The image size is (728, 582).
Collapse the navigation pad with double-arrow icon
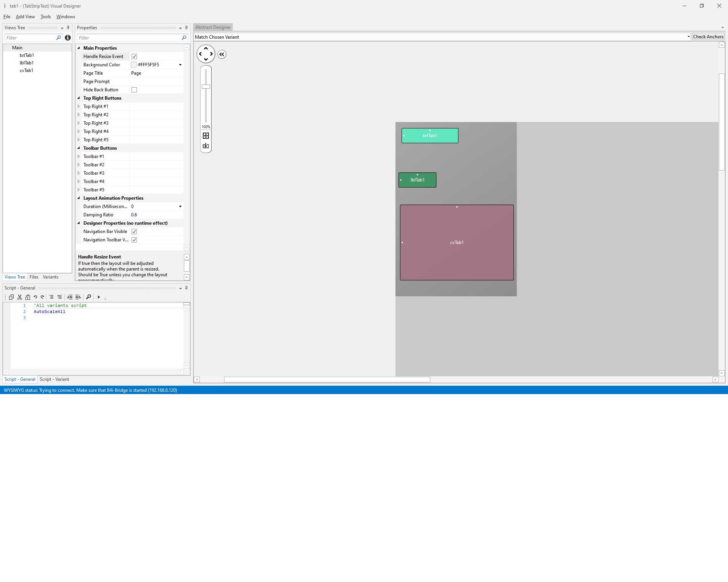click(x=222, y=54)
